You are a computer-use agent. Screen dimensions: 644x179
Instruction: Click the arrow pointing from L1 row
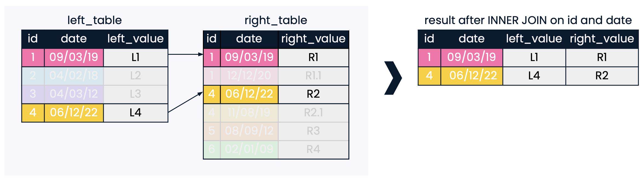(185, 54)
